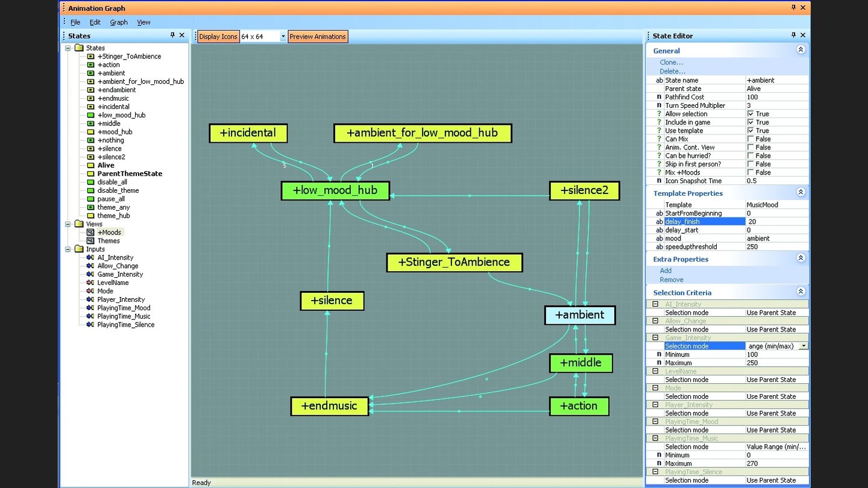Select the +ambient node in graph
The image size is (868, 488).
(x=580, y=315)
